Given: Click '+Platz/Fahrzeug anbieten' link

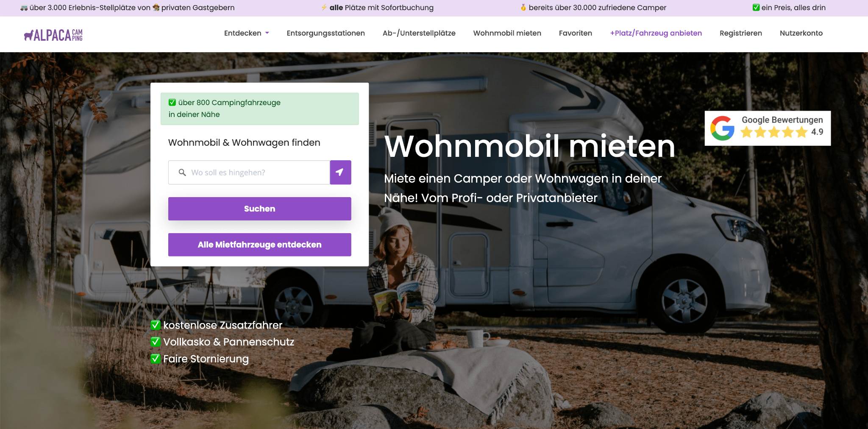Looking at the screenshot, I should (656, 33).
